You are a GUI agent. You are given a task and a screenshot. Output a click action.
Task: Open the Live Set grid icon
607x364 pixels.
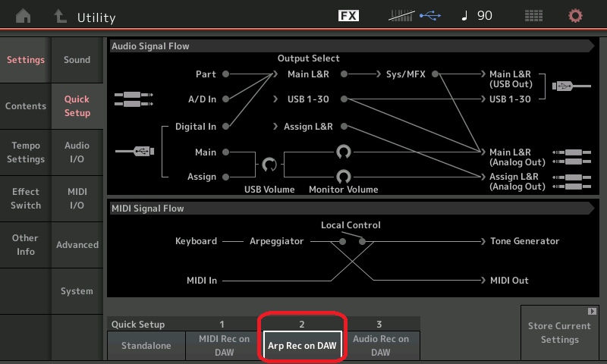point(533,16)
